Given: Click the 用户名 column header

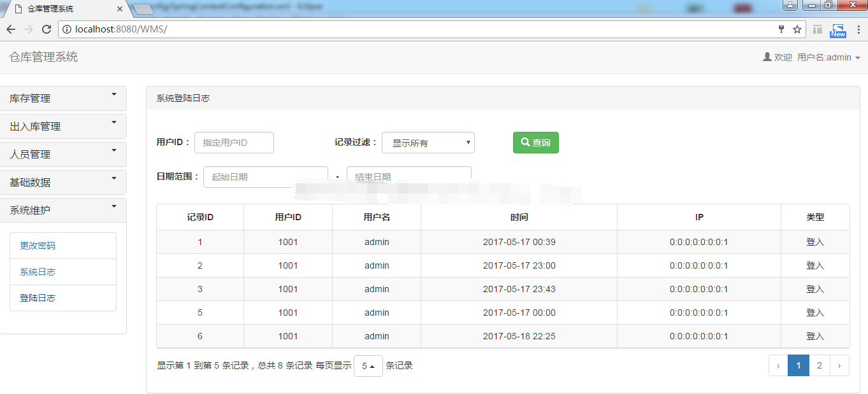Looking at the screenshot, I should pos(377,217).
